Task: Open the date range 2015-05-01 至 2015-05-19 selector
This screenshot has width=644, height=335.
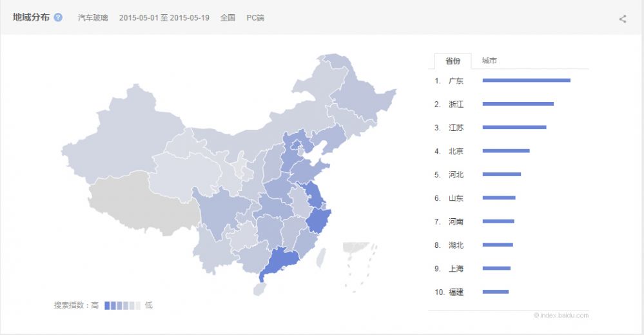Action: coord(164,17)
